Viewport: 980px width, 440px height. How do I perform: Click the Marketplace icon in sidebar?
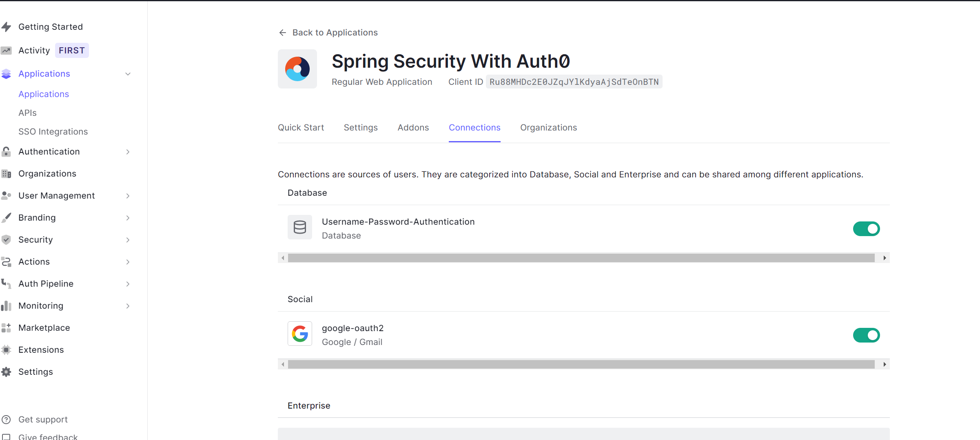pos(6,328)
